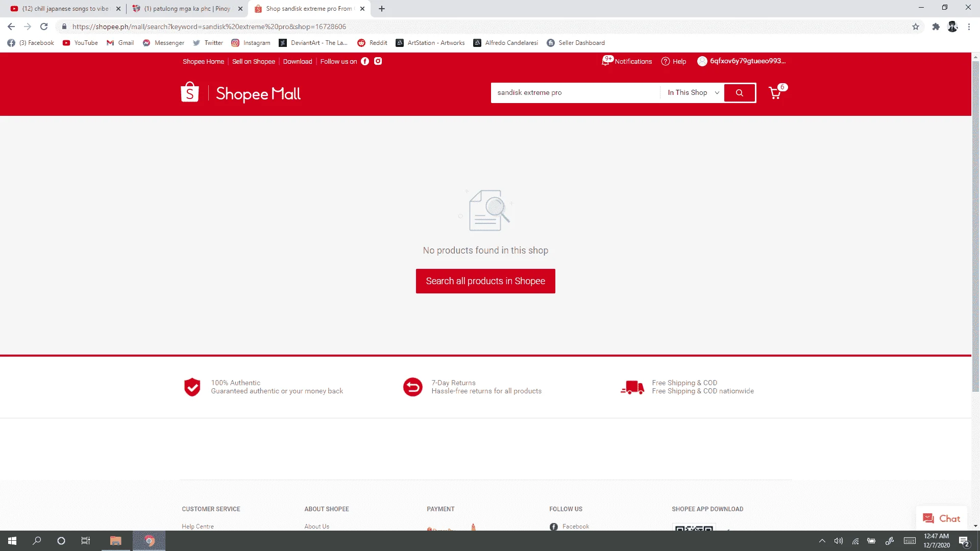Open the YouTube bookmark
Viewport: 980px width, 551px height.
click(x=80, y=43)
